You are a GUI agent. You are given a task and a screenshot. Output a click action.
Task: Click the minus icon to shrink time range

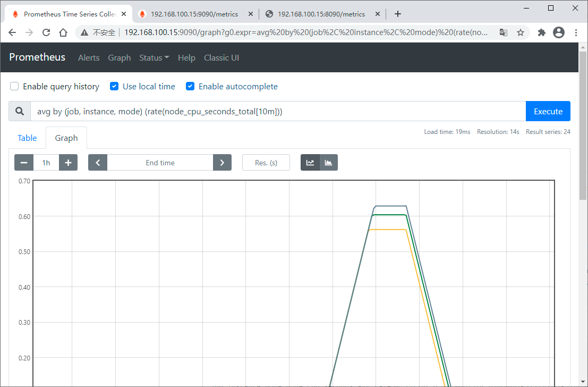pos(23,162)
